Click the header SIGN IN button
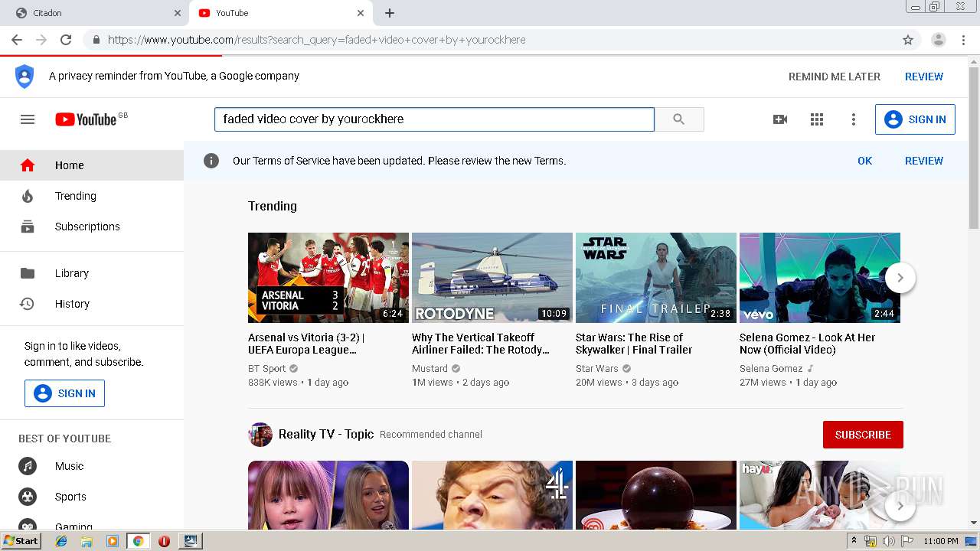 (x=915, y=119)
